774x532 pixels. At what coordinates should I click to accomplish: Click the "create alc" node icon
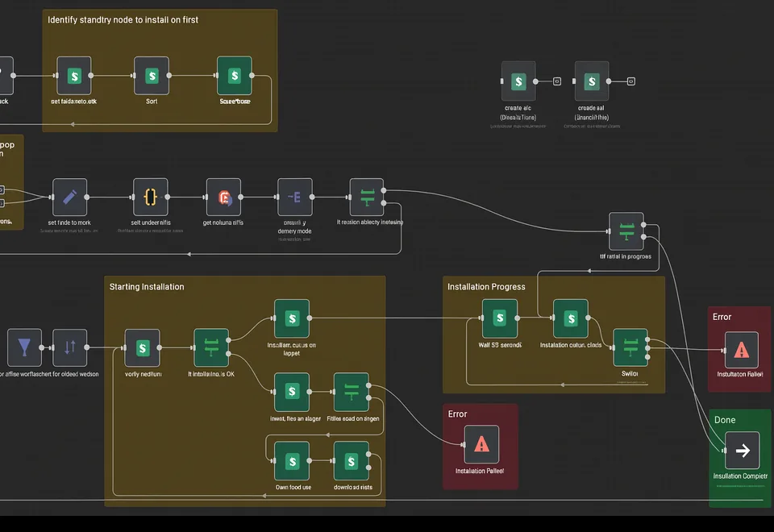click(x=518, y=81)
